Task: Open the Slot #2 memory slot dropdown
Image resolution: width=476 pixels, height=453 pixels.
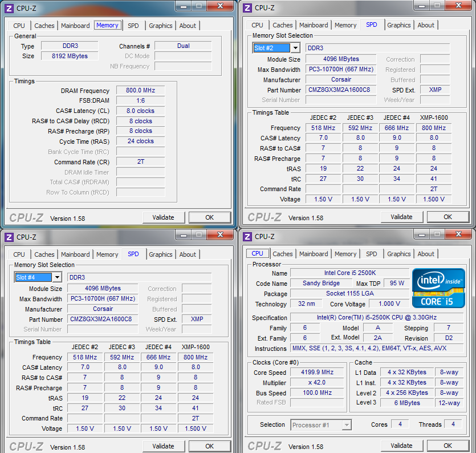Action: [295, 48]
